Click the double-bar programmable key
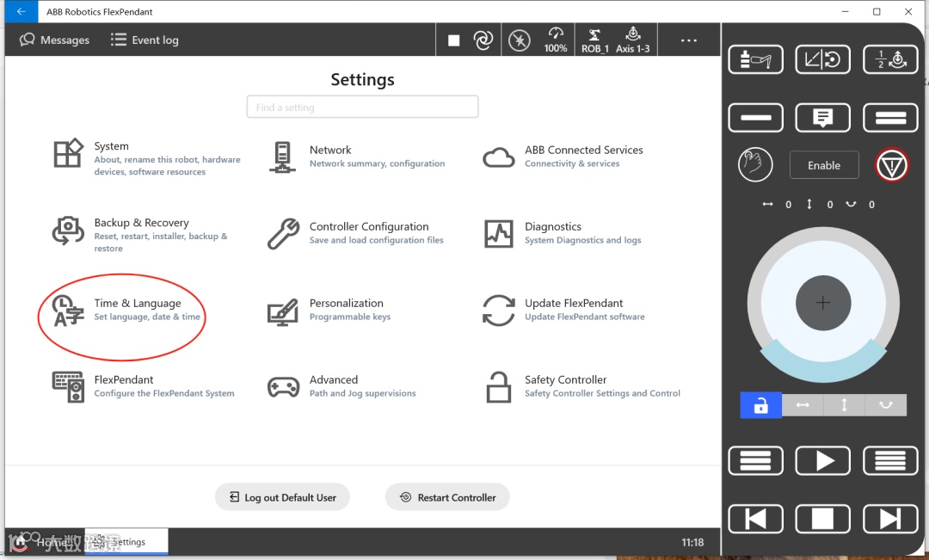Screen dimensions: 929x560 click(x=890, y=117)
